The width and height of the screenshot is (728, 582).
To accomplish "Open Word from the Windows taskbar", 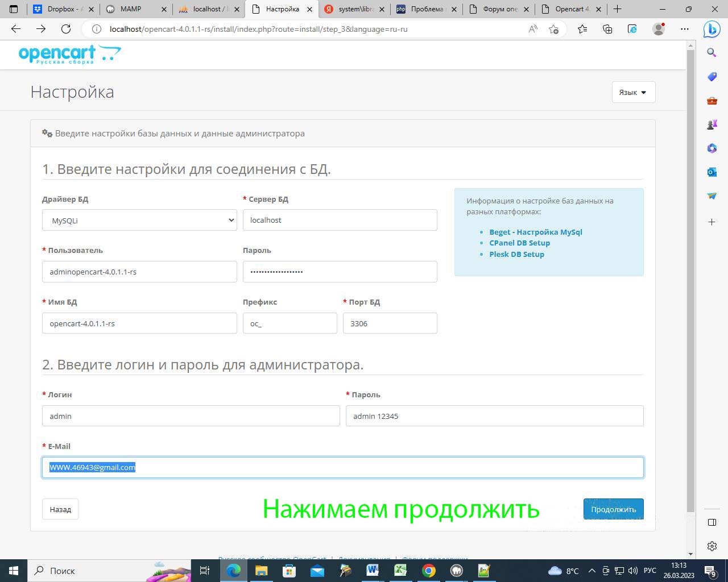I will coord(373,570).
